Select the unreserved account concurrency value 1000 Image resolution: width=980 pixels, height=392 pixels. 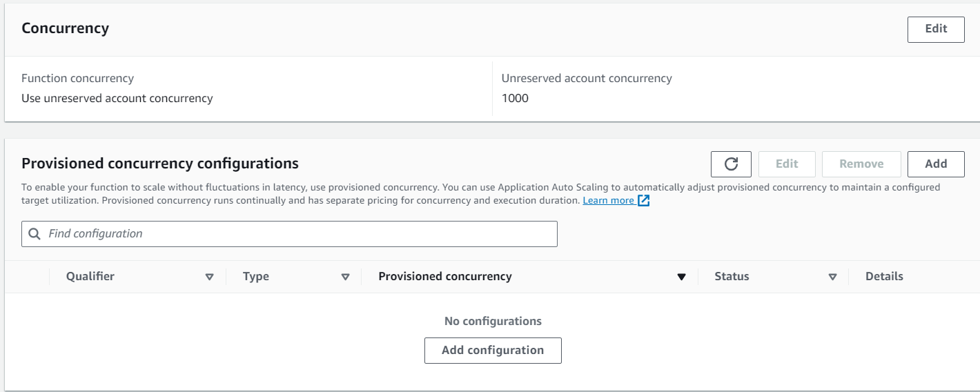(515, 98)
